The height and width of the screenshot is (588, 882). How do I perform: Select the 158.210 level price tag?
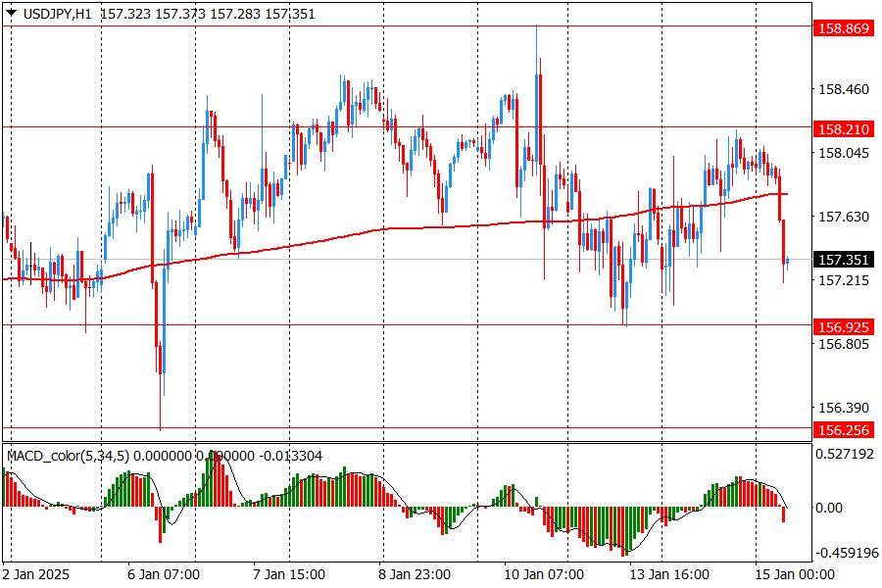(843, 129)
